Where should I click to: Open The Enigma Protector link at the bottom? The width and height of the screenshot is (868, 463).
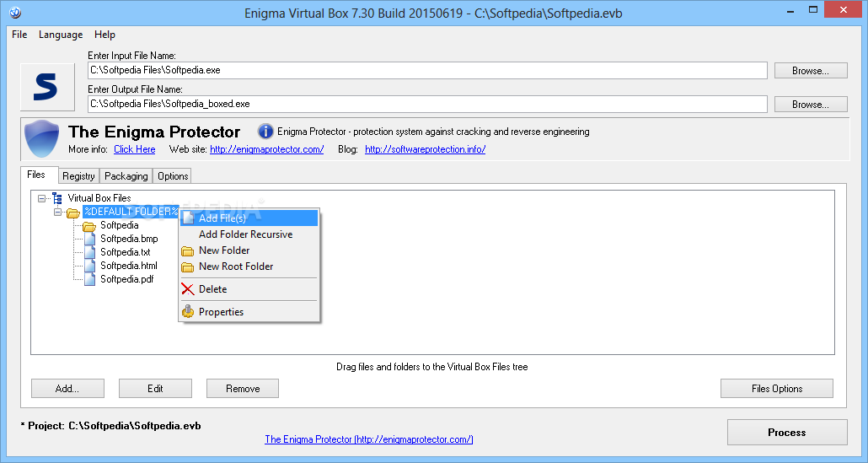(x=369, y=439)
